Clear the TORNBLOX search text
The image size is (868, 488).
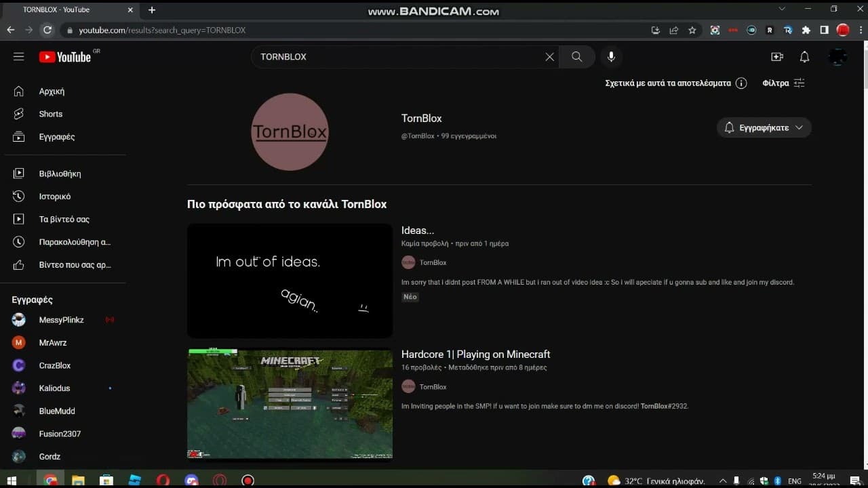coord(549,57)
